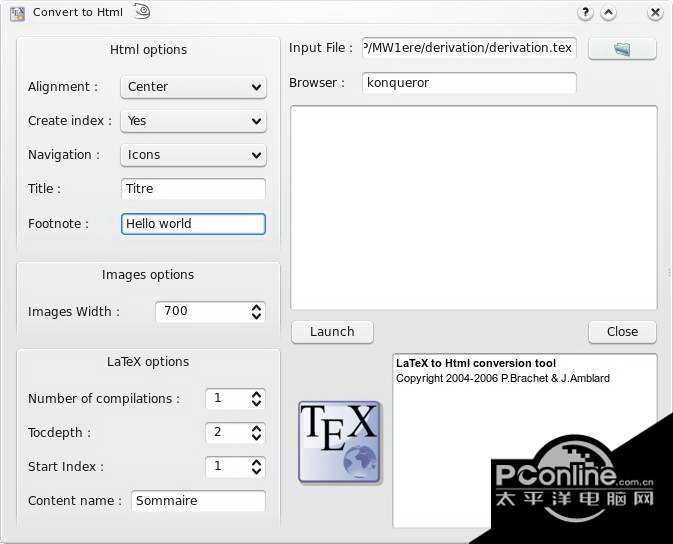
Task: Increase Start Index value
Action: point(256,462)
